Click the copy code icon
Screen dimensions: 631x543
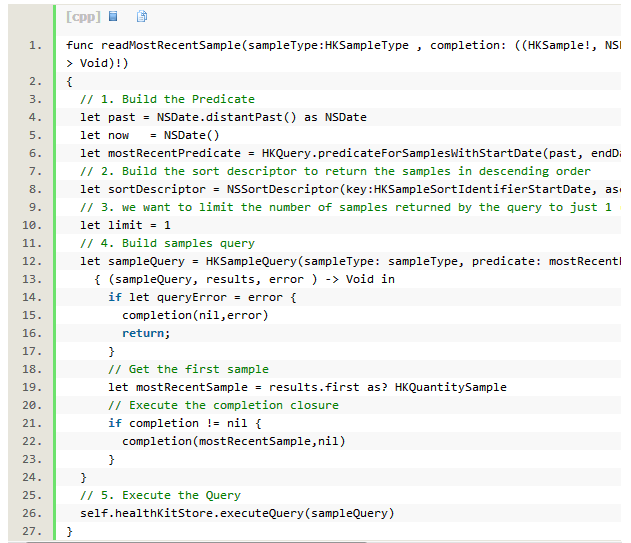[142, 16]
